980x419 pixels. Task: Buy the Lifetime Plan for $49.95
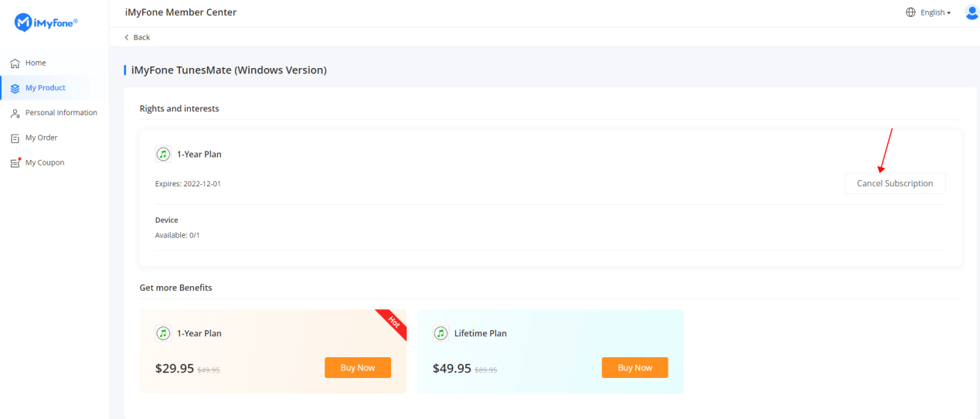(x=635, y=368)
